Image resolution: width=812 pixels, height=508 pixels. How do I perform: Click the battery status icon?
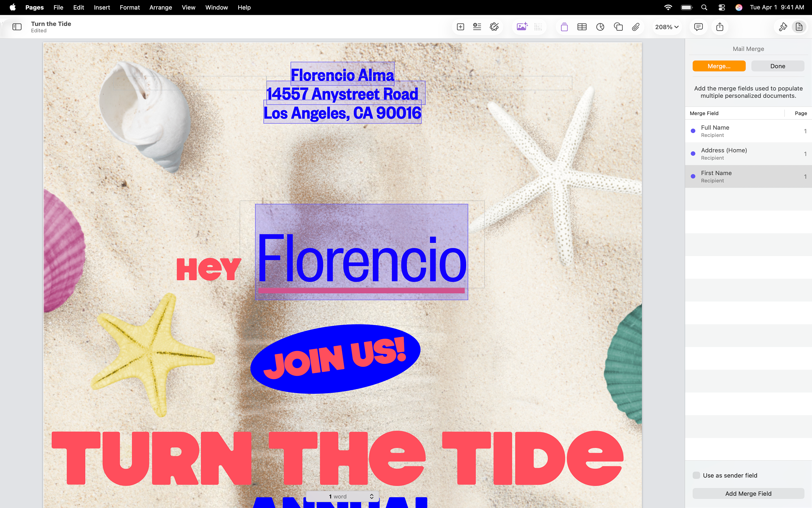(687, 7)
